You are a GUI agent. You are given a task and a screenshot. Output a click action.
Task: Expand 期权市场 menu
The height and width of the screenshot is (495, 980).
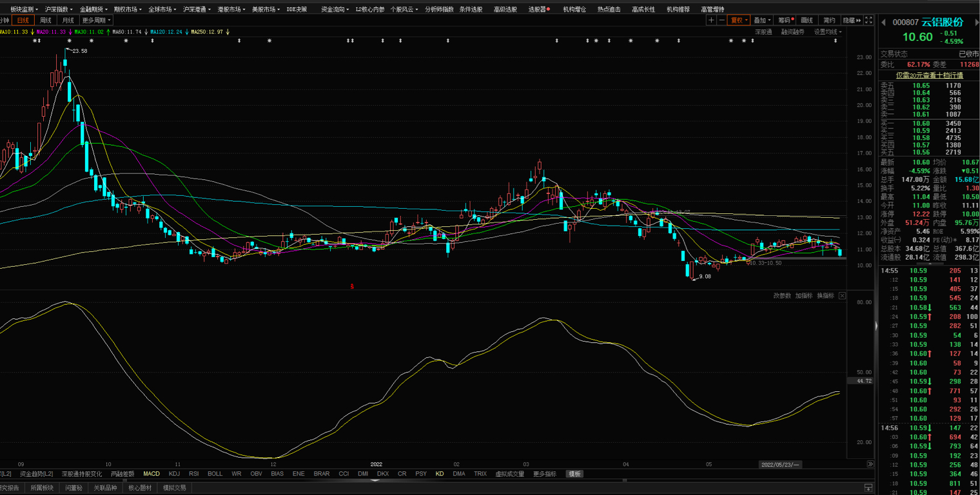(x=128, y=10)
